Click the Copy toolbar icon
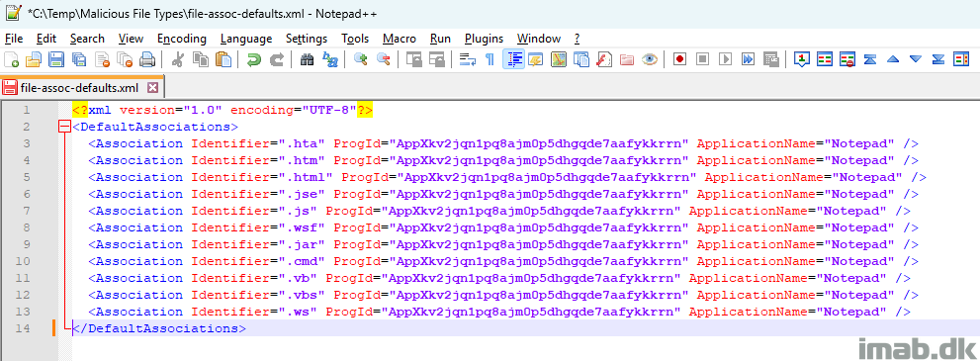Screen dimensions: 980x361 coord(200,59)
